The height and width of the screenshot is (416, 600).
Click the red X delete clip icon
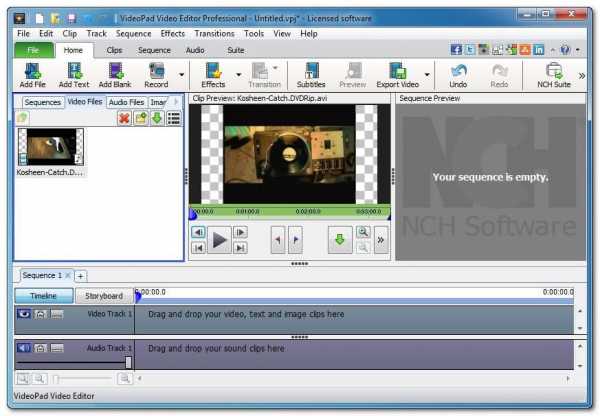coord(124,118)
